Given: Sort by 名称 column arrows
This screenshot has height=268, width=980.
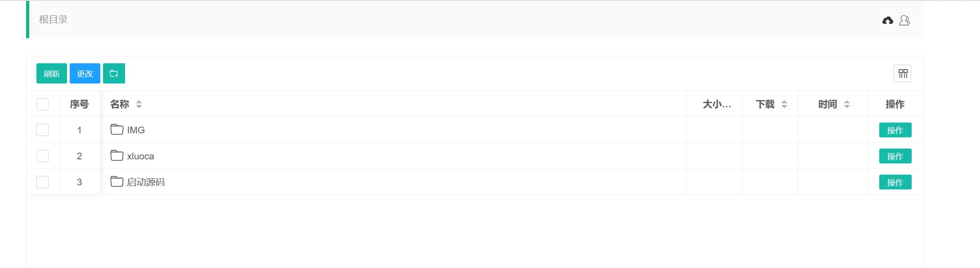Looking at the screenshot, I should [139, 104].
